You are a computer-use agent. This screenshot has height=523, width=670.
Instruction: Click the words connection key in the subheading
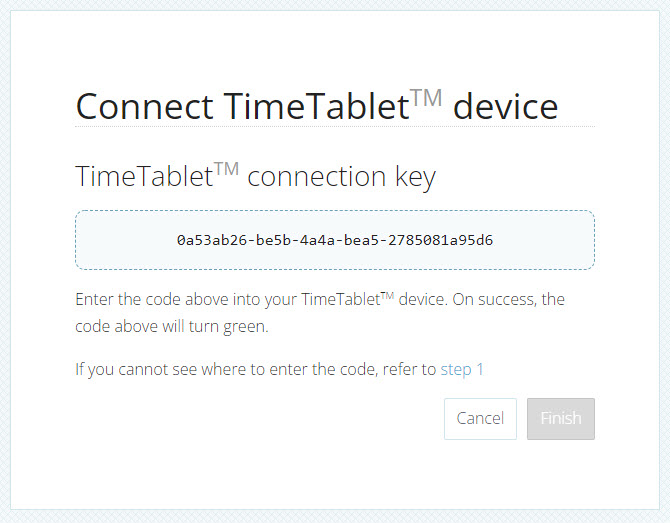click(x=341, y=177)
